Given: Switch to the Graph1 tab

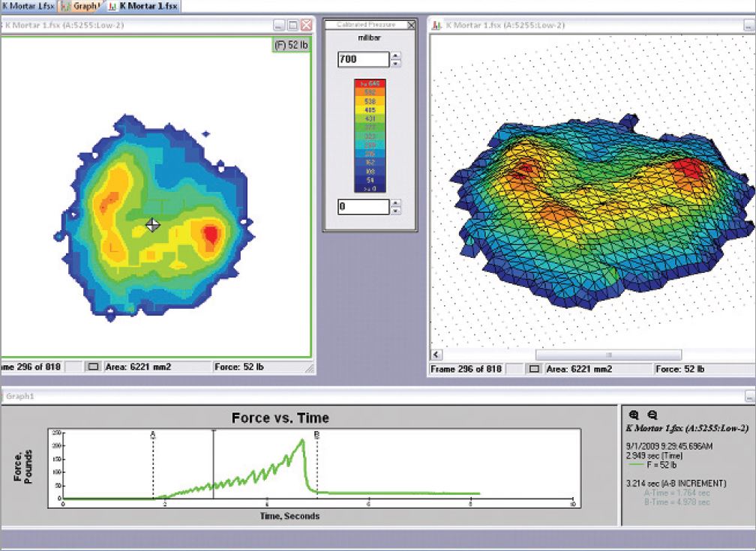Looking at the screenshot, I should [81, 4].
